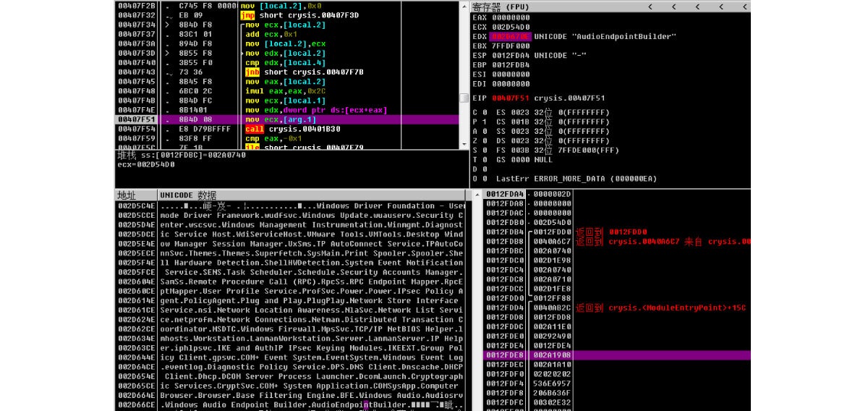This screenshot has height=411, width=868.
Task: Click the GS 0000 NULL segment line
Action: coord(524,159)
